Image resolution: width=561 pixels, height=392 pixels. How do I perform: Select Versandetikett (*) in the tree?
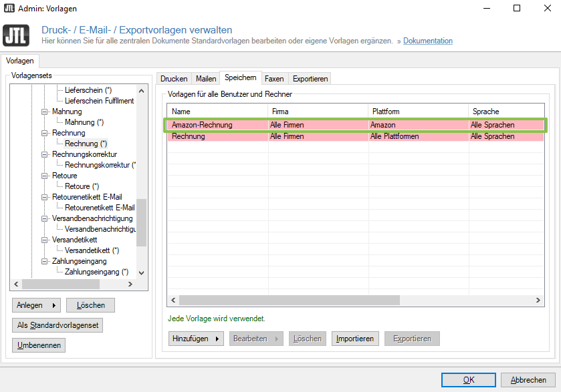click(x=92, y=250)
